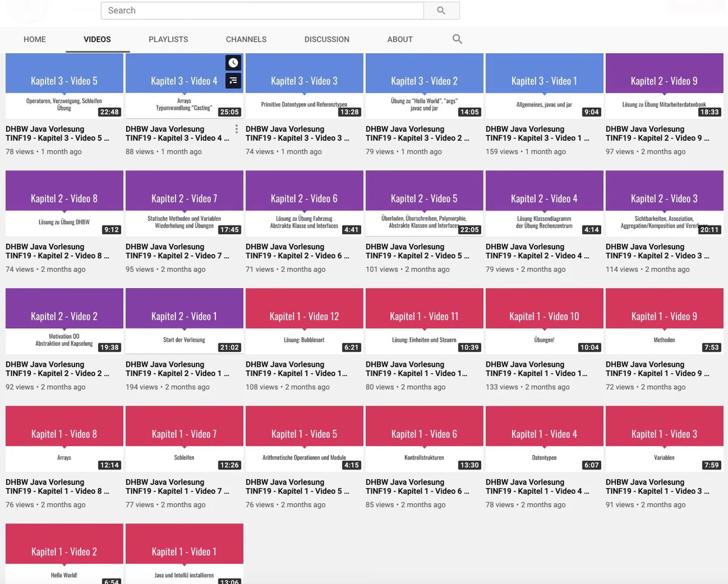The image size is (728, 584).
Task: Play Kapitel 1 - Video 8 Arrays thumbnail
Action: [x=64, y=439]
